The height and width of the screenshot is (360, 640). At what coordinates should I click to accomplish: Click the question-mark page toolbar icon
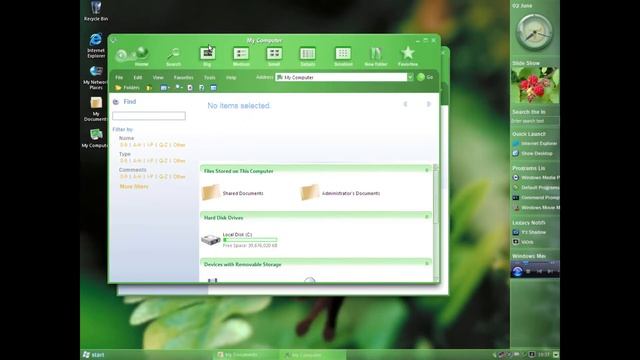[202, 88]
